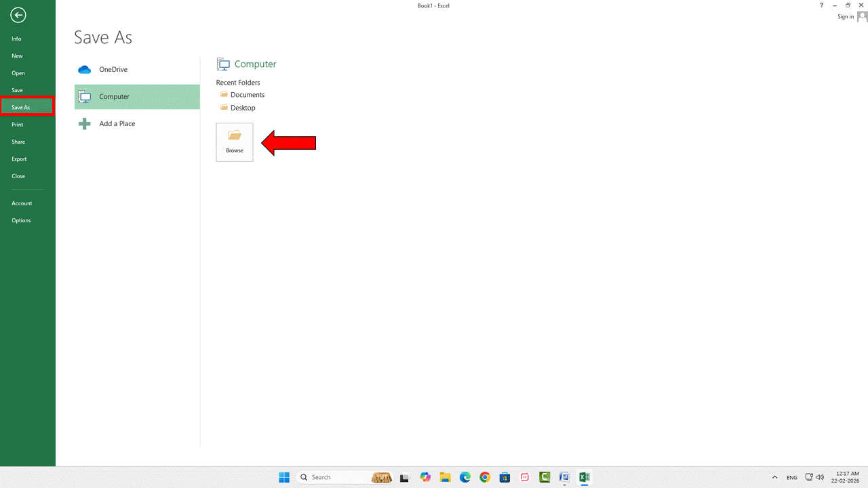Viewport: 868px width, 488px height.
Task: Choose Add a Place option
Action: click(117, 123)
